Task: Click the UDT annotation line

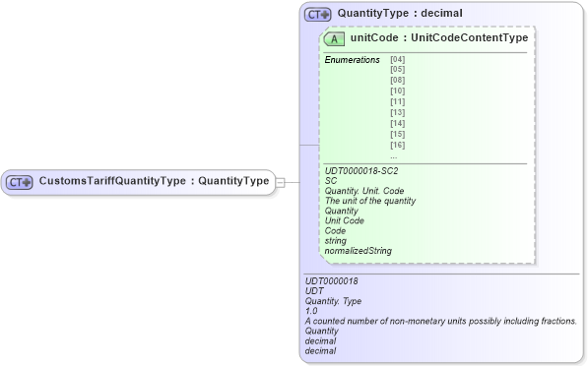Action: point(314,291)
